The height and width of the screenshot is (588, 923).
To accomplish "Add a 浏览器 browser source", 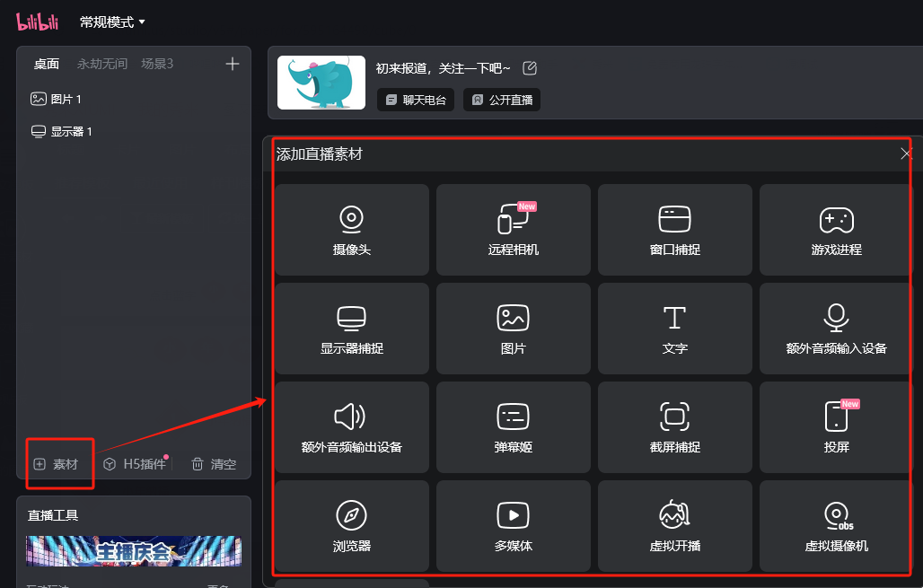I will point(351,525).
